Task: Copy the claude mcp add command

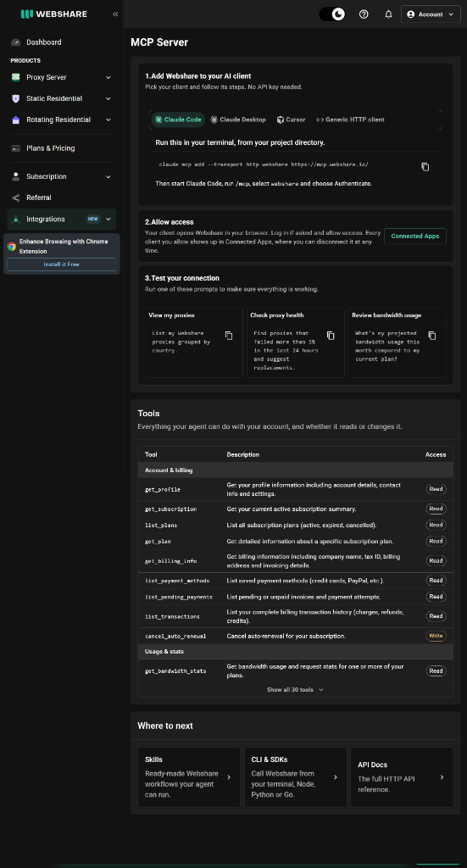Action: point(425,167)
